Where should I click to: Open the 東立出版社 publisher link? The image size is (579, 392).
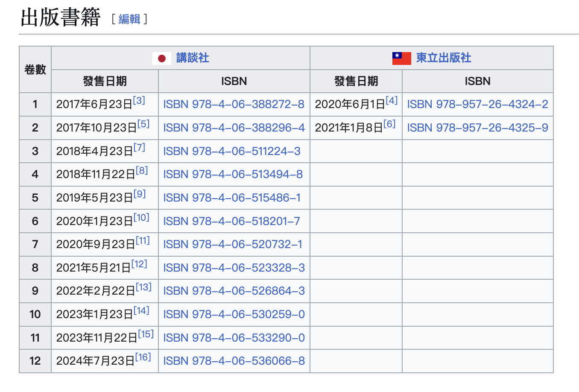coord(444,58)
